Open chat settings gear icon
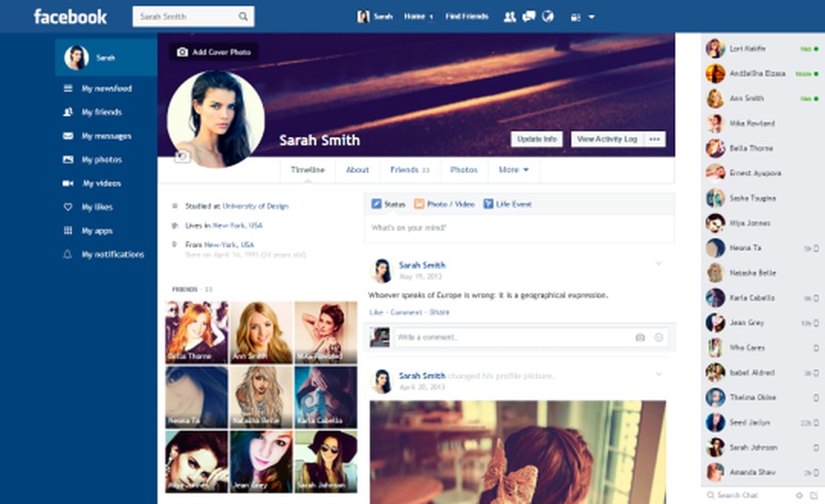The image size is (825, 504). click(x=799, y=495)
